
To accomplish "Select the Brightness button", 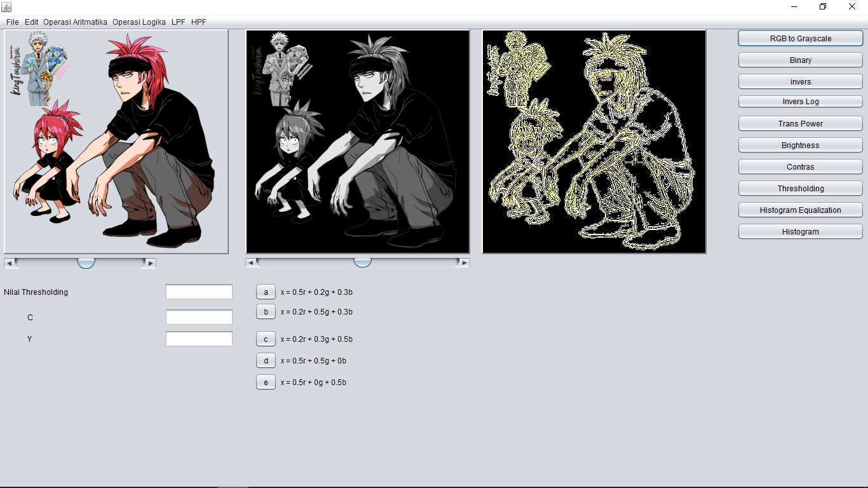I will [x=801, y=145].
